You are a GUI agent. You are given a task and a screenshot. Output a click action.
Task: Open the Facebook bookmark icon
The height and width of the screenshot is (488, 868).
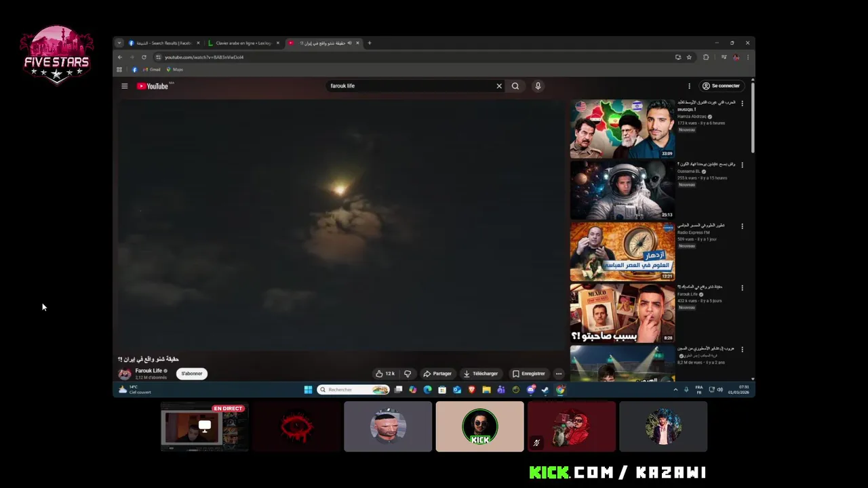(134, 69)
